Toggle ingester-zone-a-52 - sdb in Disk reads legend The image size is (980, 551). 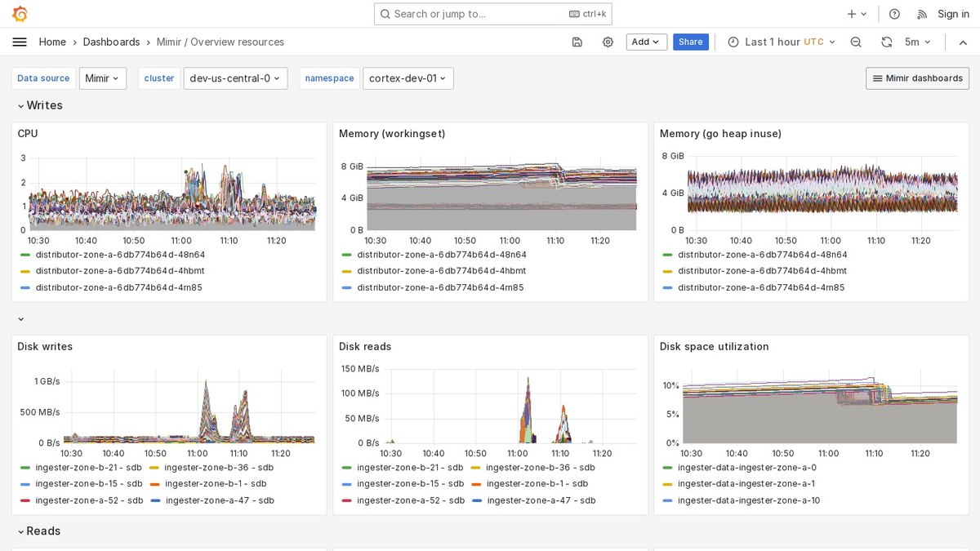pyautogui.click(x=411, y=500)
